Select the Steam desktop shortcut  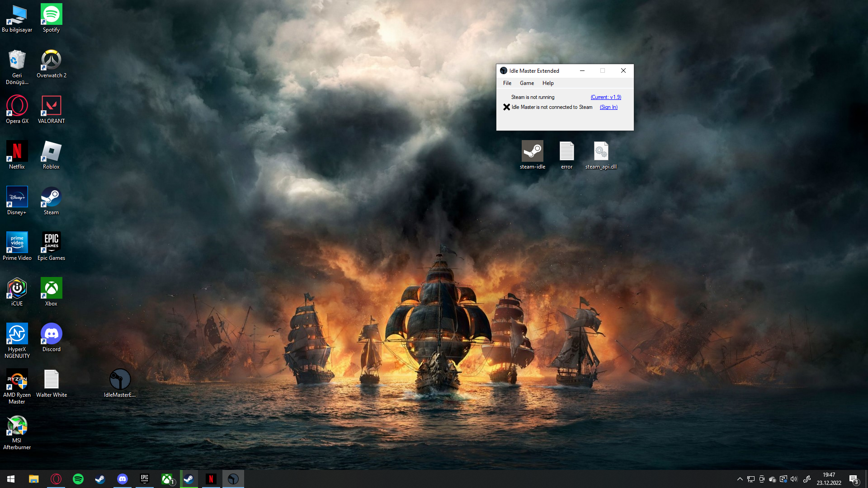[51, 197]
